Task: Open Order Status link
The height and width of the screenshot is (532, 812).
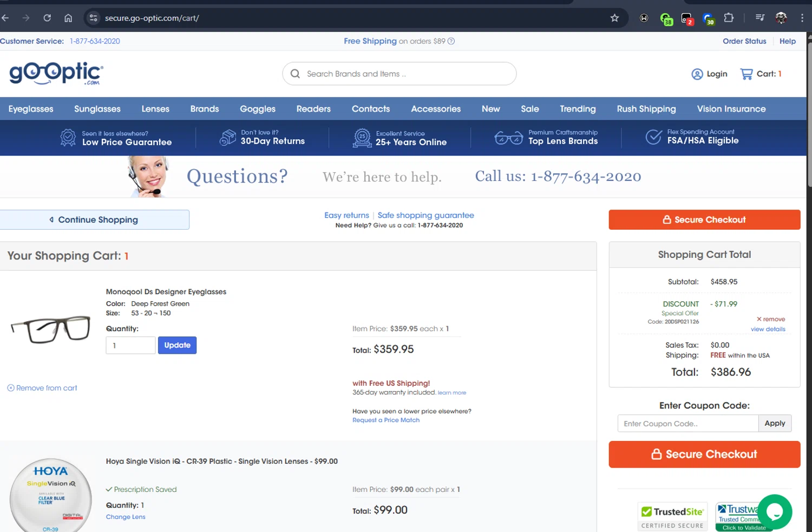Action: pyautogui.click(x=744, y=41)
